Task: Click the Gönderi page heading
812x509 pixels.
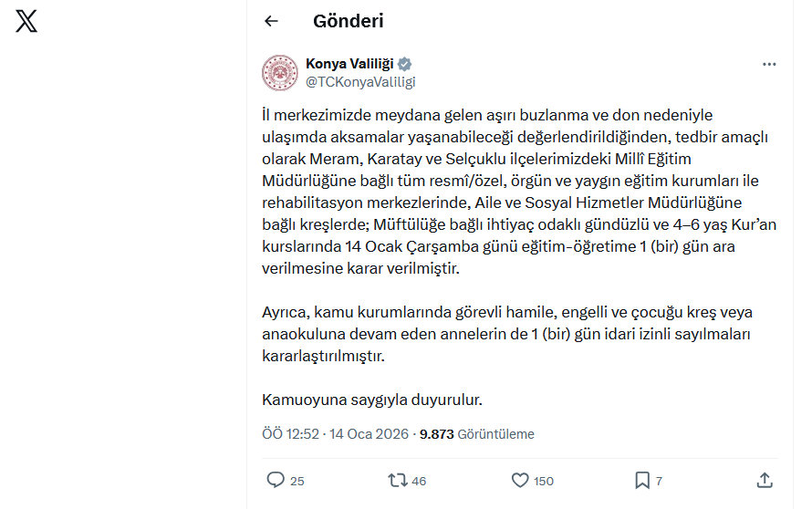Action: point(348,21)
